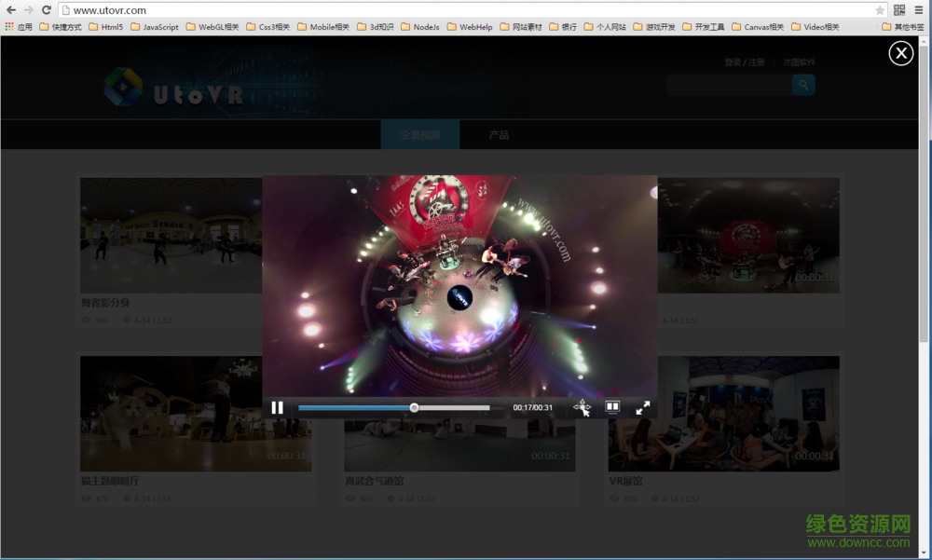
Task: Open the cat cafe video thumbnail
Action: (196, 414)
